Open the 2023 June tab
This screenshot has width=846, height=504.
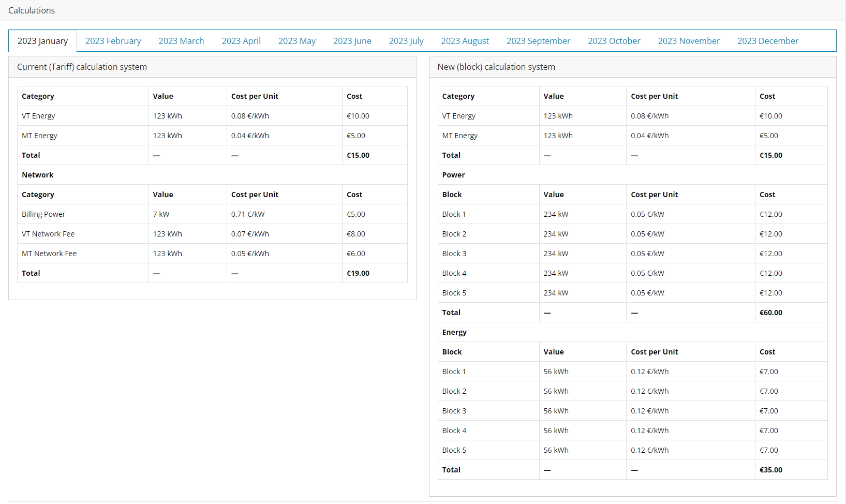point(352,41)
